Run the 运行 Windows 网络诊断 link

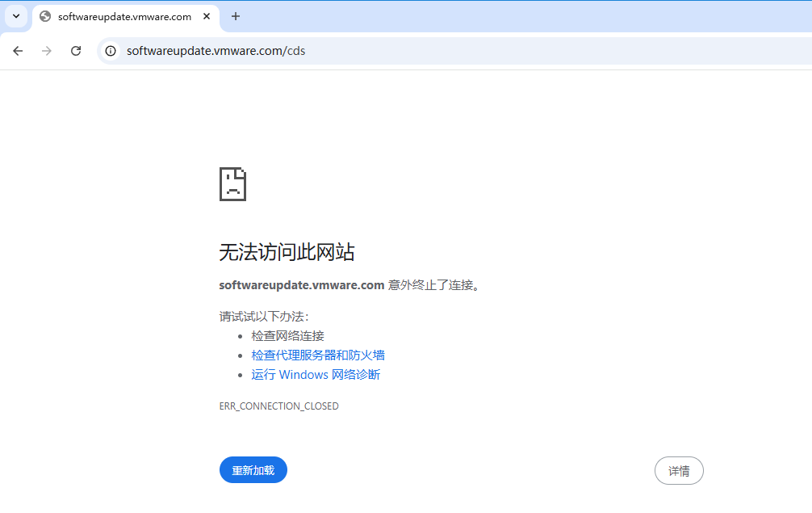point(315,375)
